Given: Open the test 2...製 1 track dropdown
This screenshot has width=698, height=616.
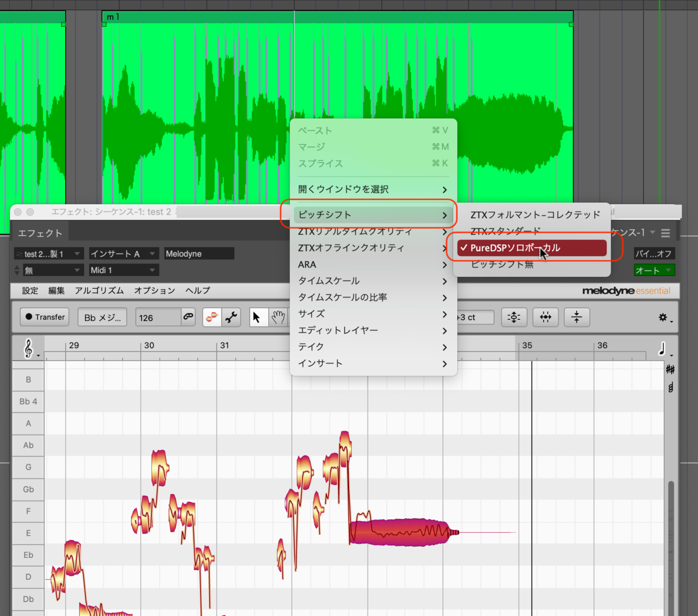Looking at the screenshot, I should (x=48, y=254).
